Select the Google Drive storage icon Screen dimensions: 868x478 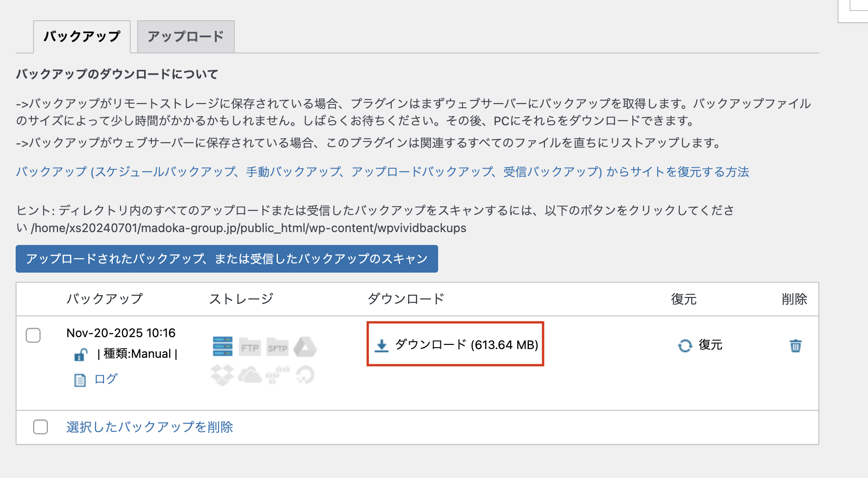click(x=306, y=347)
